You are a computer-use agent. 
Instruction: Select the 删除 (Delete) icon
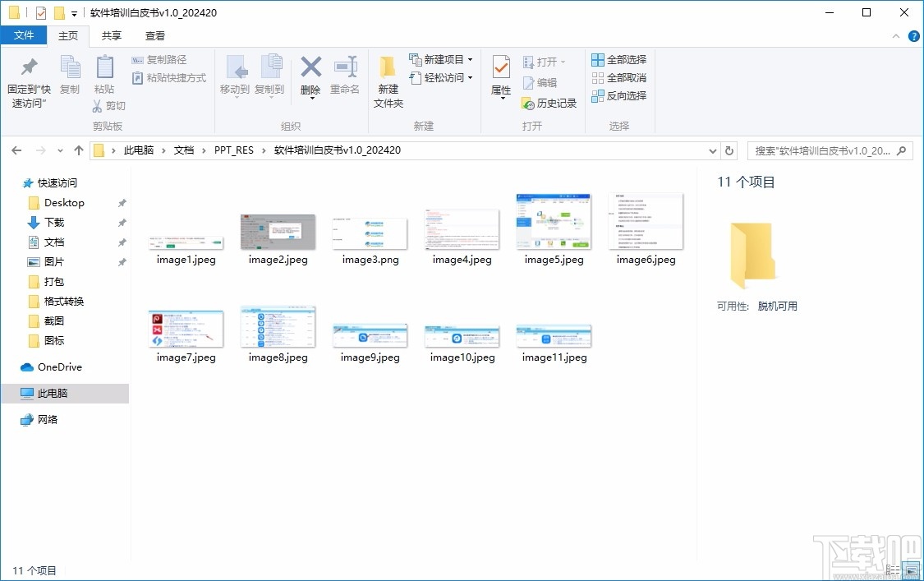pyautogui.click(x=310, y=74)
